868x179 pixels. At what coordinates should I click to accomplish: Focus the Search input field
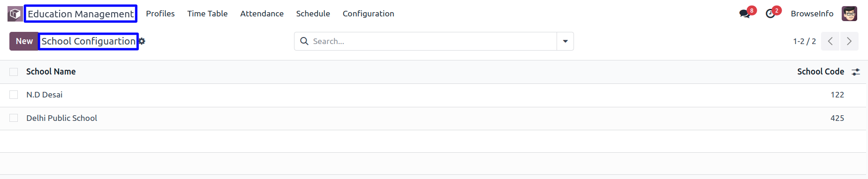tap(432, 41)
